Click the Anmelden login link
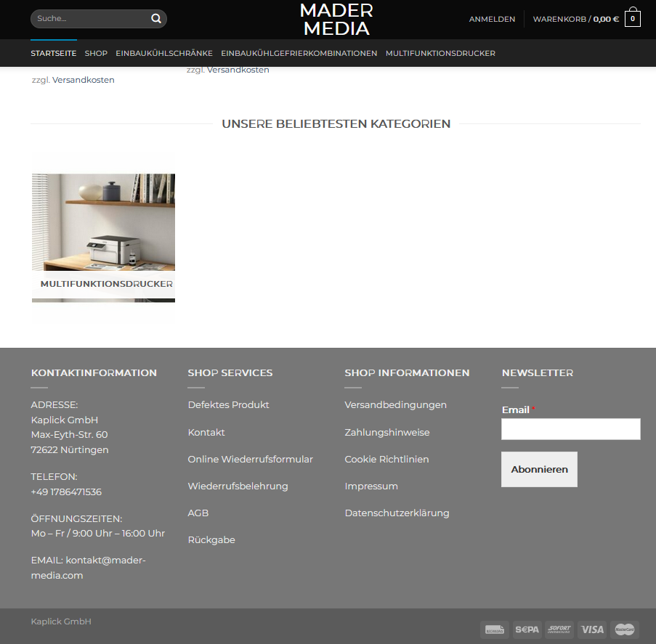The height and width of the screenshot is (644, 656). 492,19
